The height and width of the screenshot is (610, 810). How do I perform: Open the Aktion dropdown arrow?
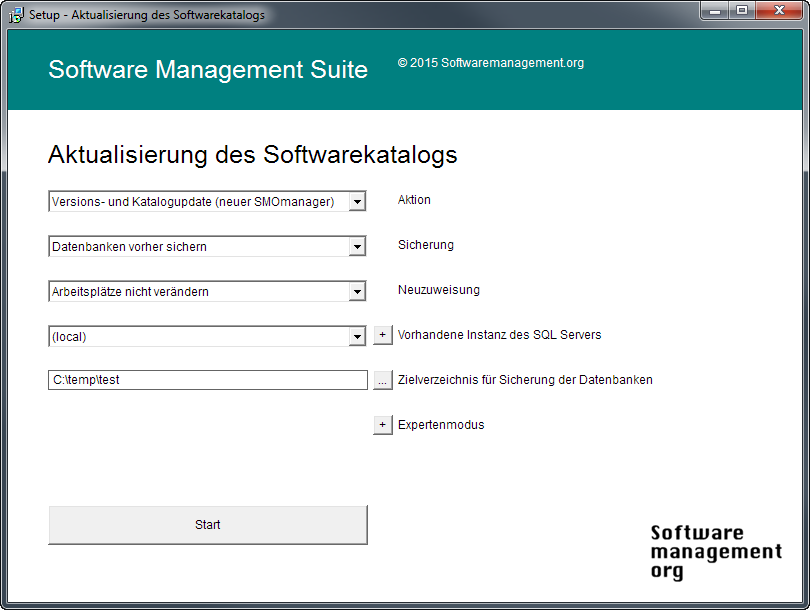coord(357,202)
